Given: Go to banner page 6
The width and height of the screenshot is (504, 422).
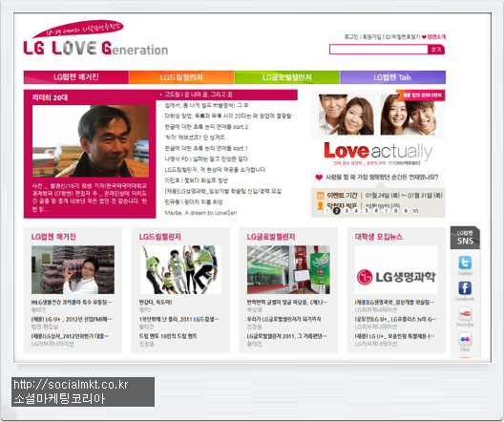Looking at the screenshot, I should pos(376,211).
